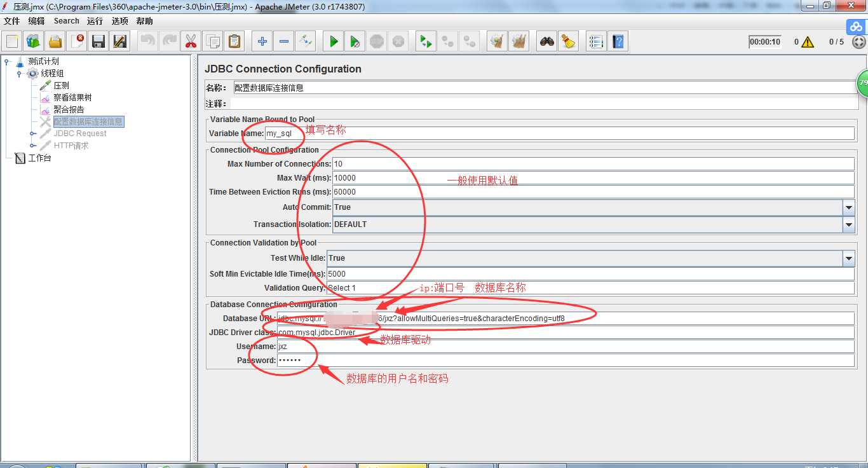Click the Undo arrow icon
Viewport: 868px width, 468px height.
click(148, 42)
